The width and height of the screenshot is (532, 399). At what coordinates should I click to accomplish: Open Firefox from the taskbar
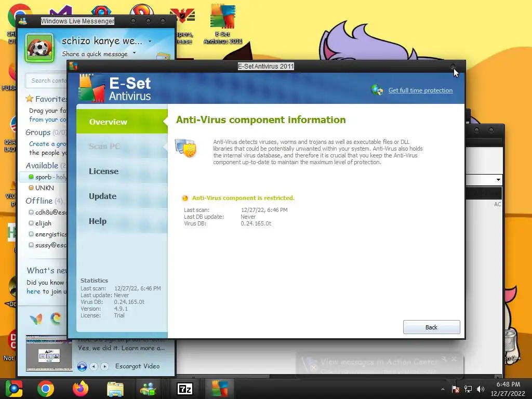pos(81,389)
